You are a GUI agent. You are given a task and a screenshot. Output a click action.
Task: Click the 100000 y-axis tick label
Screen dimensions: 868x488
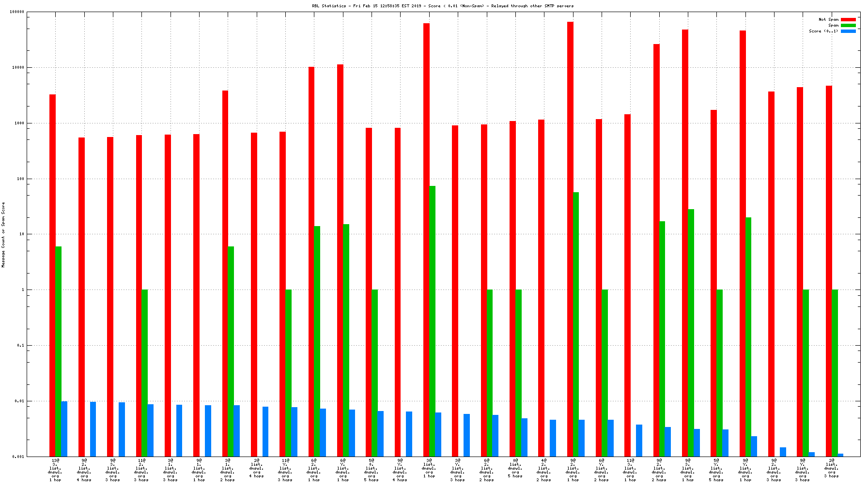pyautogui.click(x=17, y=12)
